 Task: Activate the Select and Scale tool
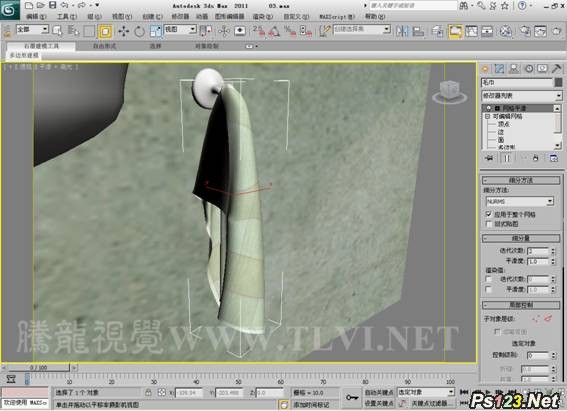pyautogui.click(x=155, y=31)
